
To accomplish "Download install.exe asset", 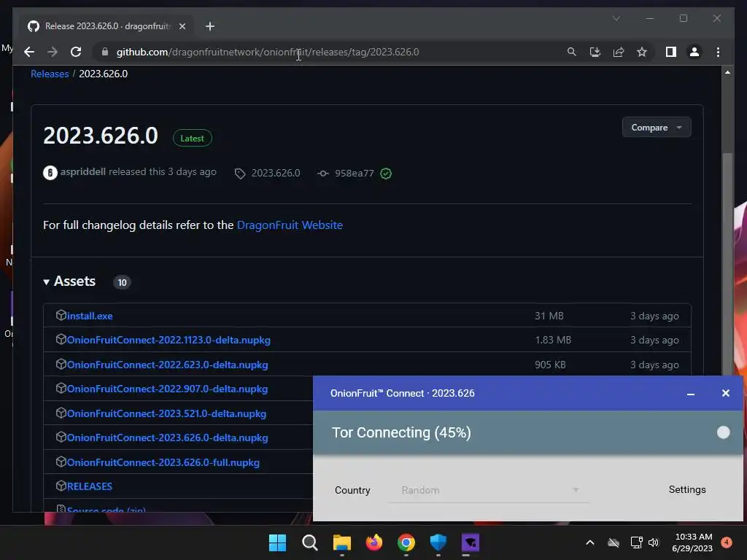I will pos(90,316).
